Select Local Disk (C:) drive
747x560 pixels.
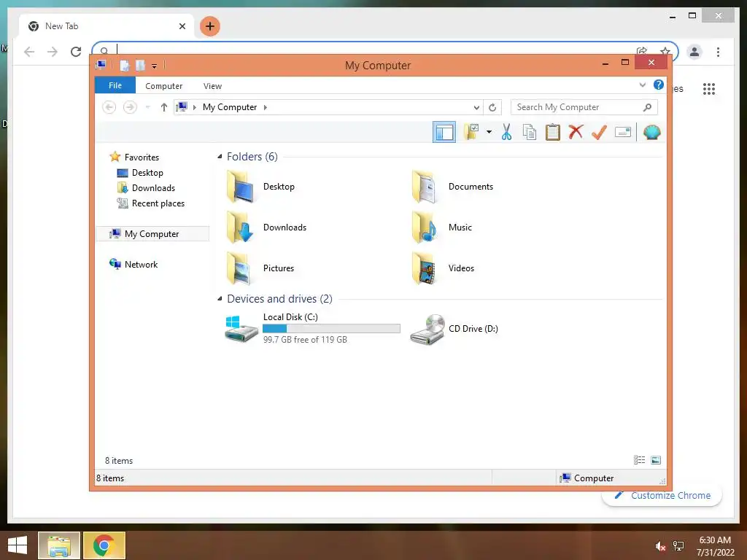click(312, 329)
